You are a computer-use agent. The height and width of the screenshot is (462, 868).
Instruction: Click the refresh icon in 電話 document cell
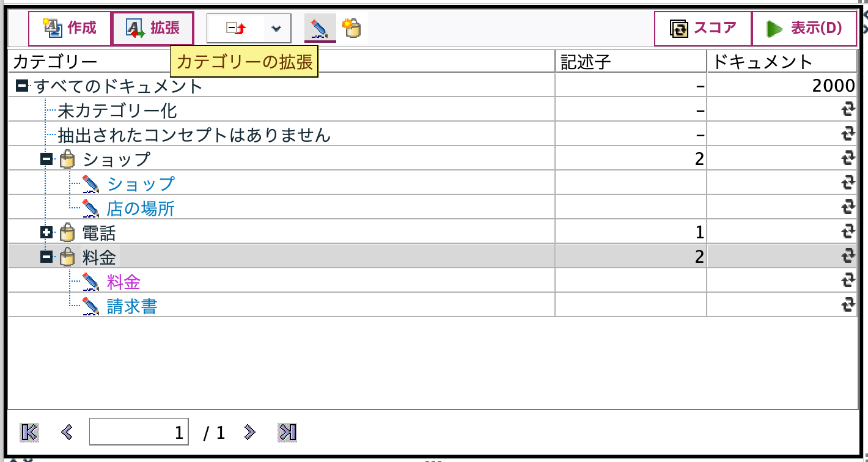click(x=848, y=232)
